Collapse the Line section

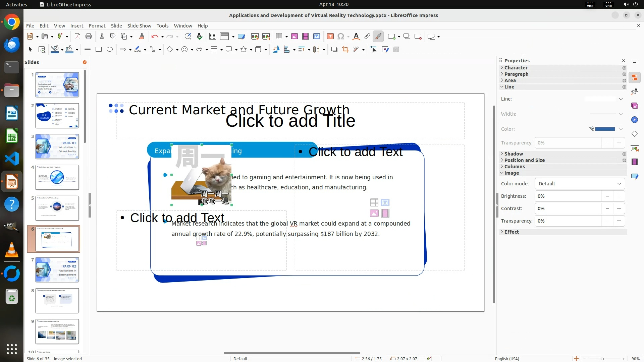[509, 87]
